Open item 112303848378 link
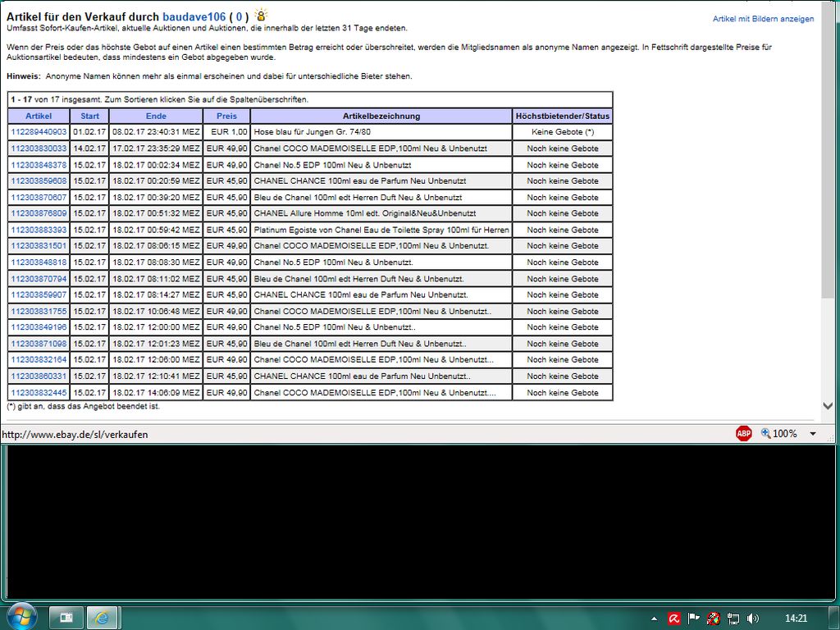 point(39,165)
